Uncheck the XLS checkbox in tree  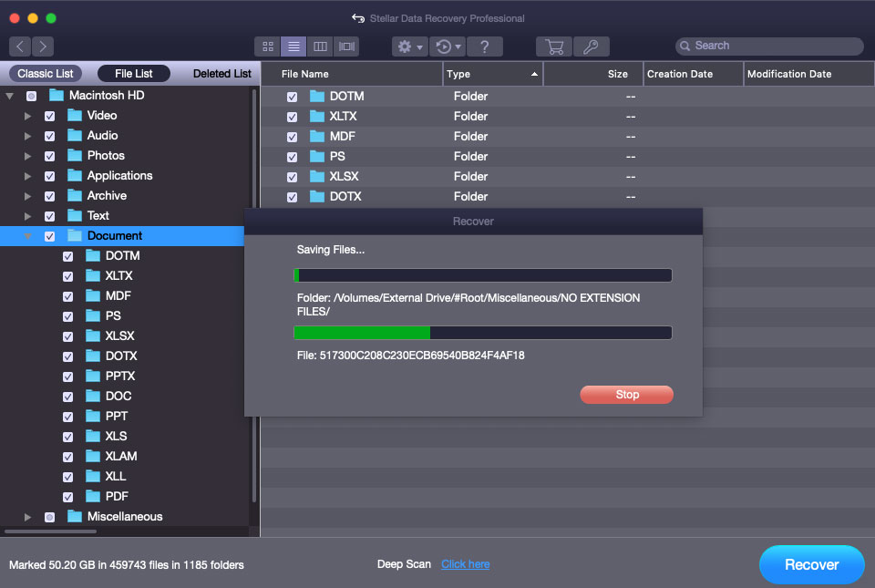[x=67, y=437]
